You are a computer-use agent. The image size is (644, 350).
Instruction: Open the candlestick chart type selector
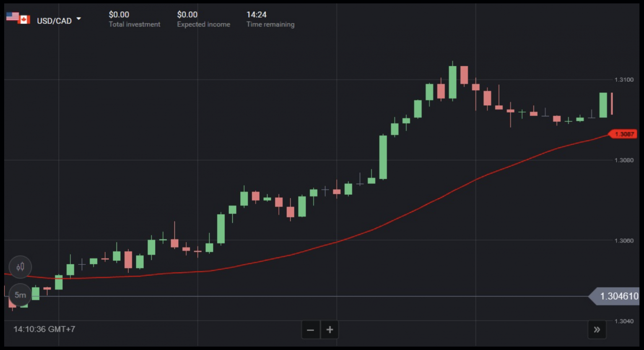click(20, 267)
